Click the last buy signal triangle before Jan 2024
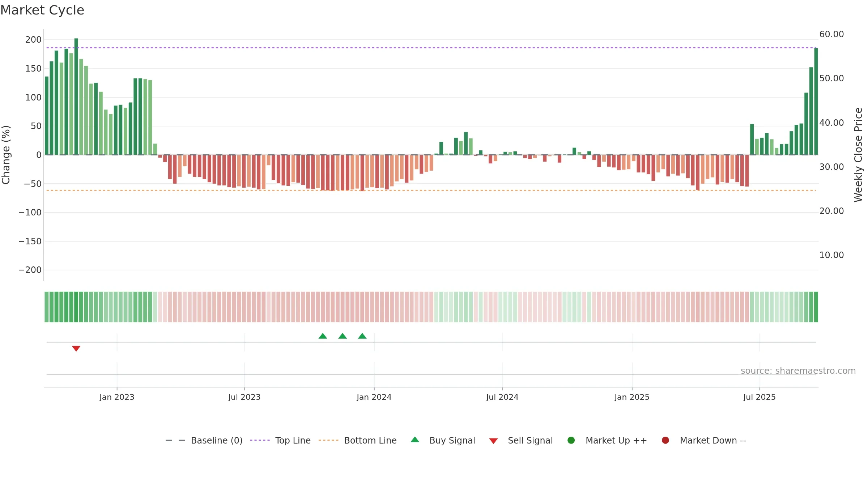The width and height of the screenshot is (868, 488). tap(362, 336)
